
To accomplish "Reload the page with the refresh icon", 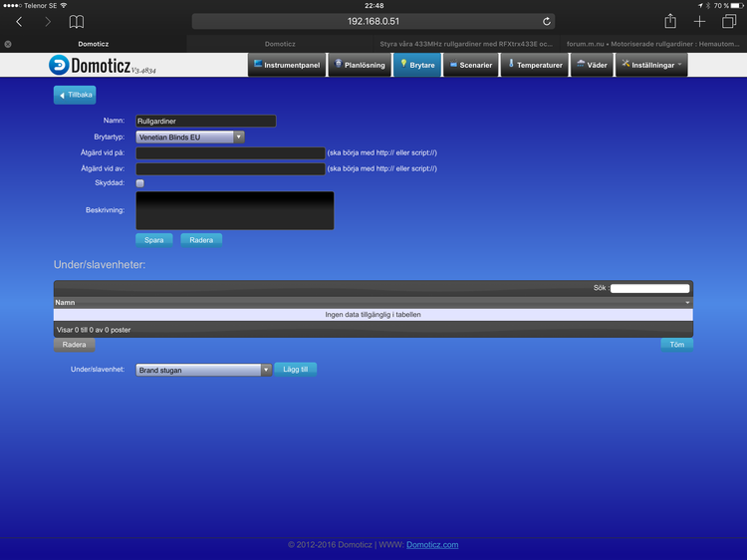I will (547, 21).
